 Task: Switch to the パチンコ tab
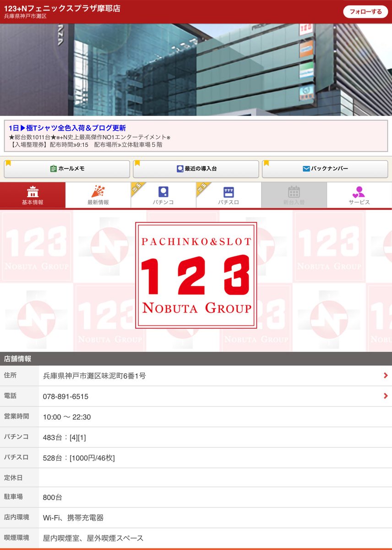[x=163, y=195]
